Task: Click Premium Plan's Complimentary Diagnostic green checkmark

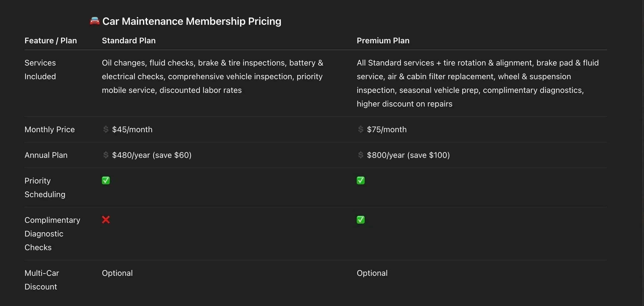Action: [361, 220]
